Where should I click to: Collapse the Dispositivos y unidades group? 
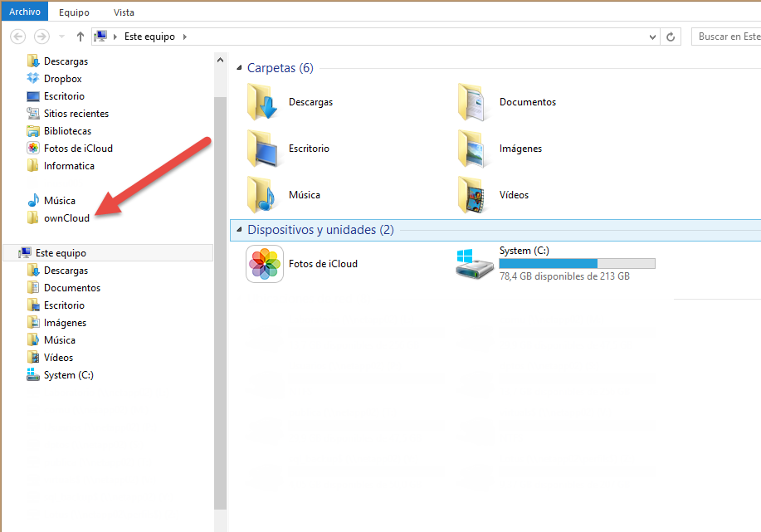tap(239, 230)
